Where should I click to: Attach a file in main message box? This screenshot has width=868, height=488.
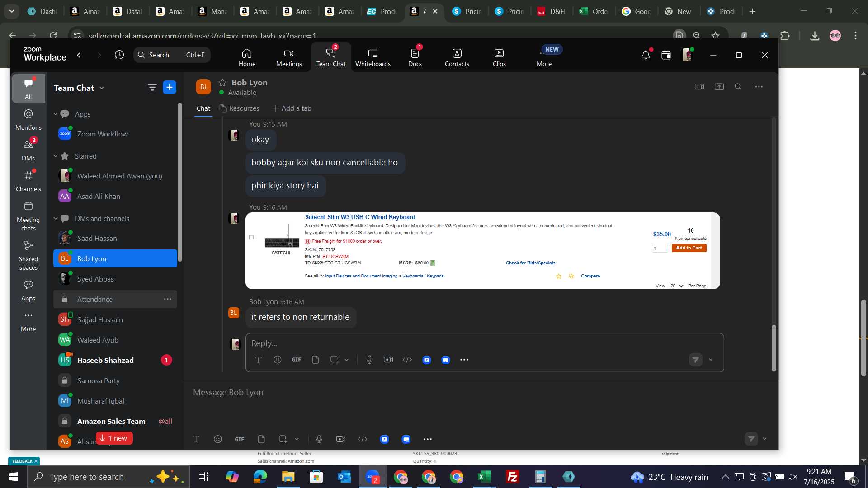pos(261,439)
